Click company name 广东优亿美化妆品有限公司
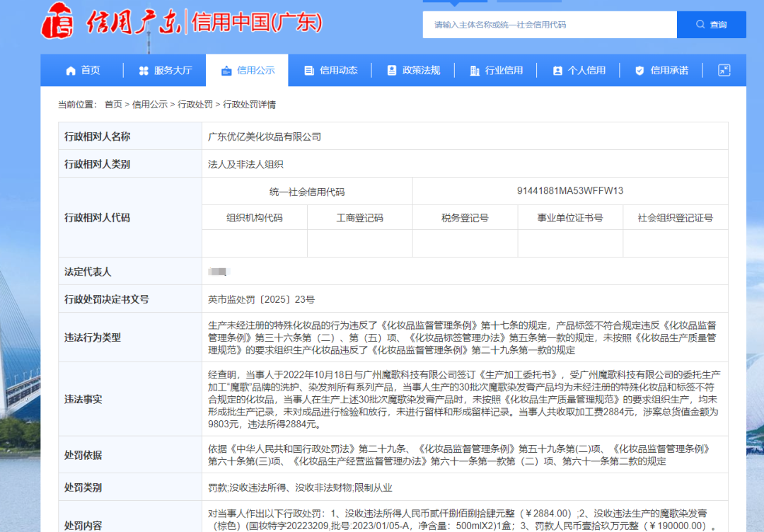The image size is (764, 532). [265, 137]
